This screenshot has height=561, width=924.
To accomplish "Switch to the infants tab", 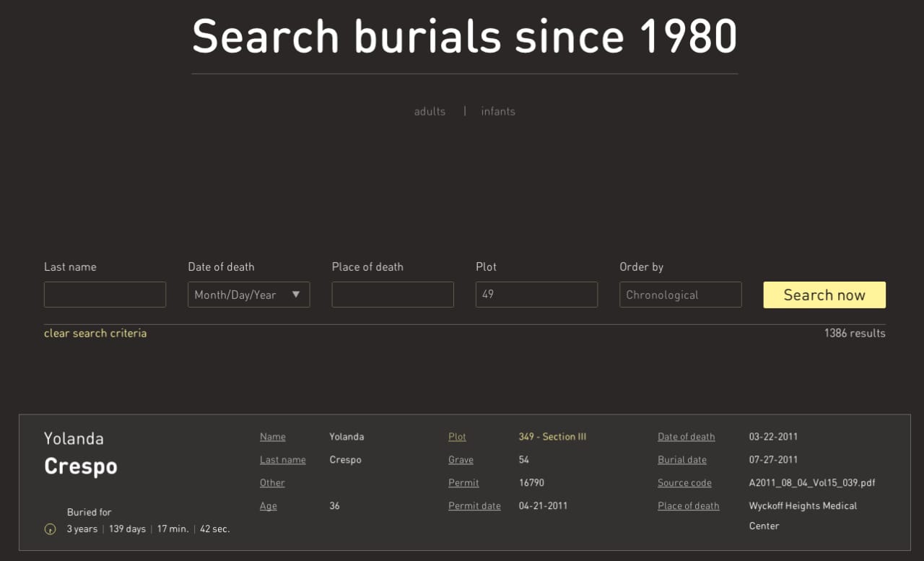I will click(498, 111).
